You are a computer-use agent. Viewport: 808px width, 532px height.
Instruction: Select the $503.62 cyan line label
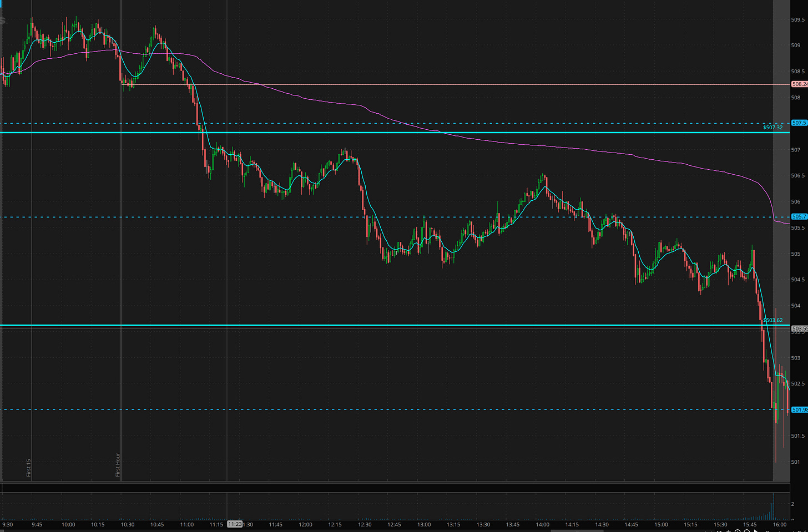point(772,321)
